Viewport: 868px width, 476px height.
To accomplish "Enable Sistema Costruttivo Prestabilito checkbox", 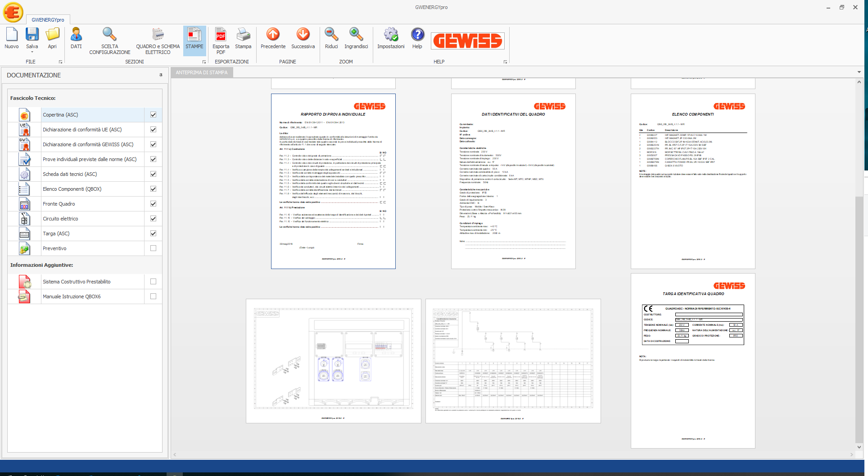I will [x=153, y=282].
